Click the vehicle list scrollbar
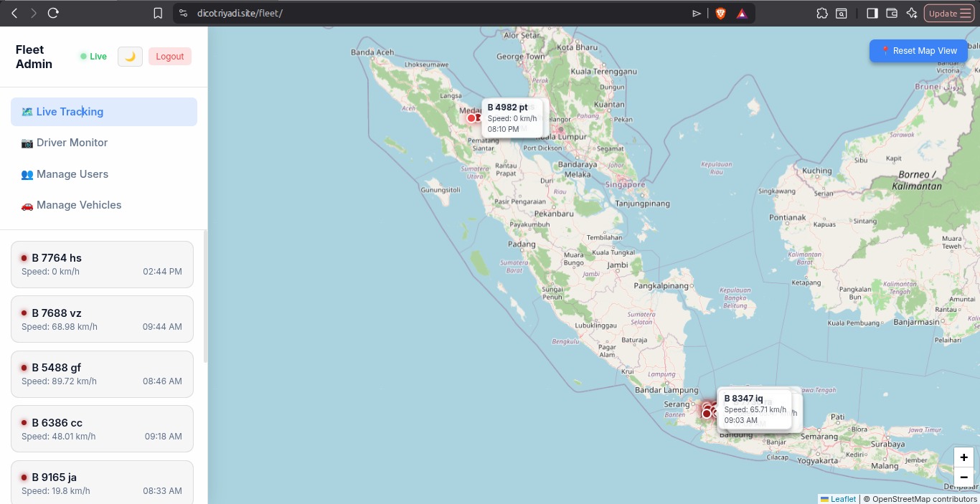Image resolution: width=980 pixels, height=504 pixels. coord(206,296)
